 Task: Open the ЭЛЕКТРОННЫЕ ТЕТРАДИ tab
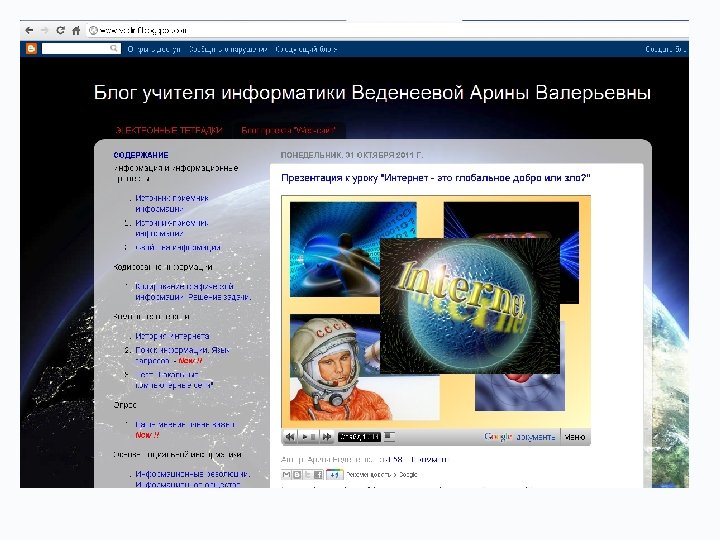tap(169, 130)
